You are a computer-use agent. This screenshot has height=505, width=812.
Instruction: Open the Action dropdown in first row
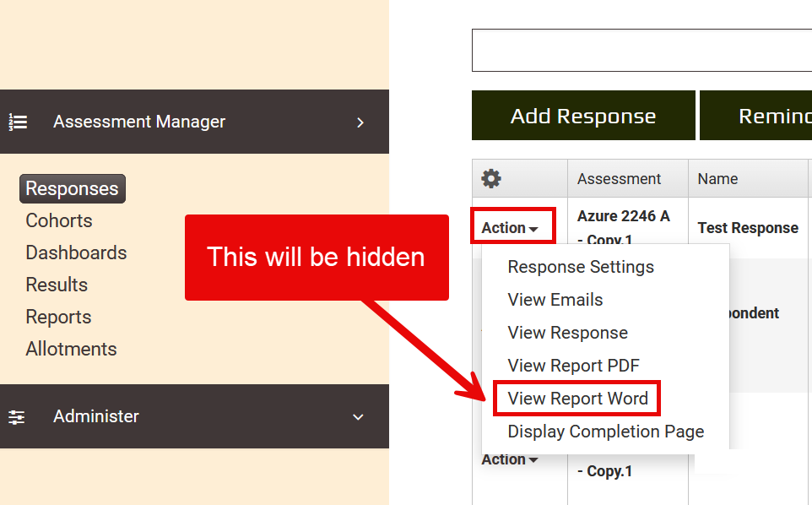tap(510, 228)
